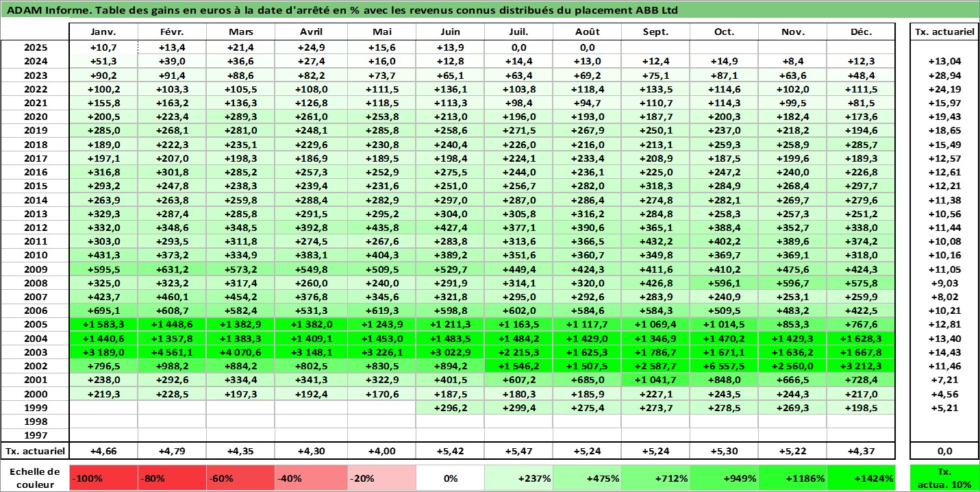Image resolution: width=980 pixels, height=492 pixels.
Task: Click the 0% white color scale swatch
Action: (x=450, y=478)
